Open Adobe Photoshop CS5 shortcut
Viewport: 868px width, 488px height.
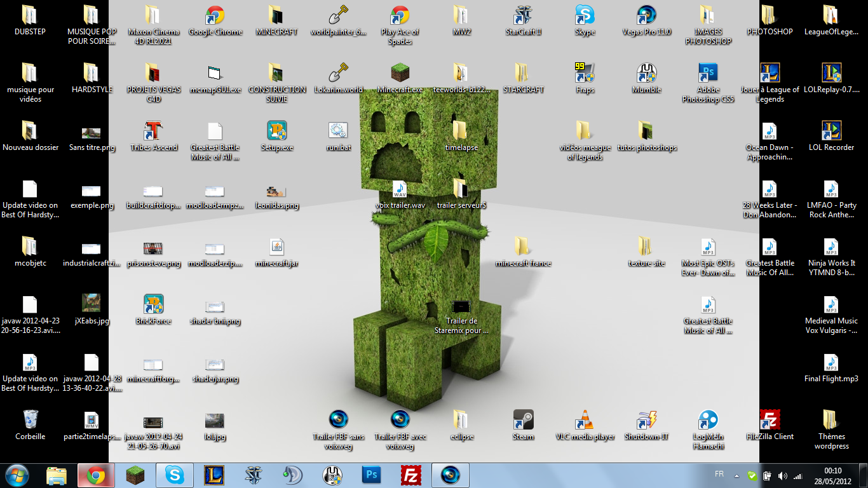[708, 83]
